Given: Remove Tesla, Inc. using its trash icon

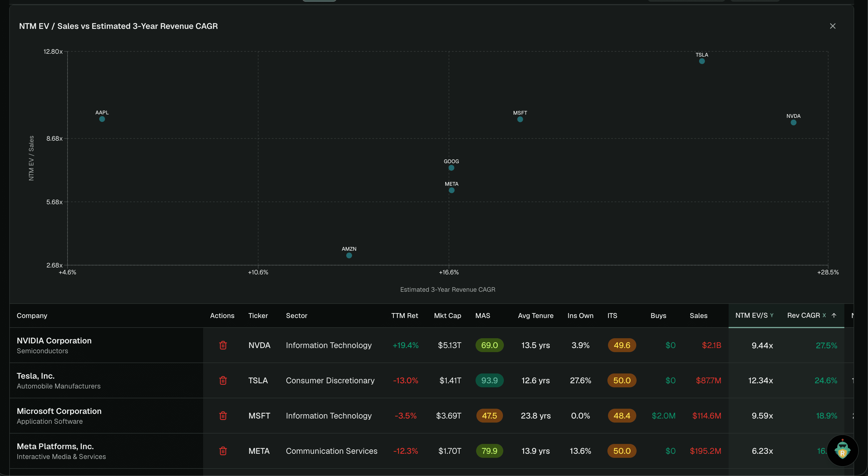Looking at the screenshot, I should [223, 380].
